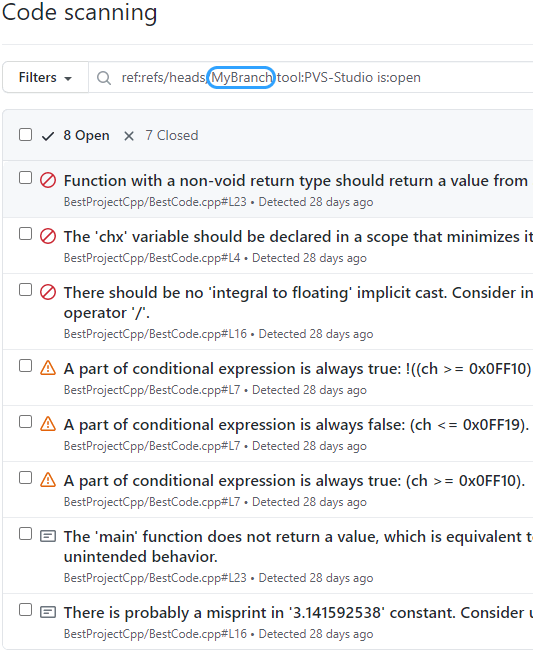The image size is (533, 650).
Task: Click error icon for 'integral to floating' alert
Action: [48, 293]
